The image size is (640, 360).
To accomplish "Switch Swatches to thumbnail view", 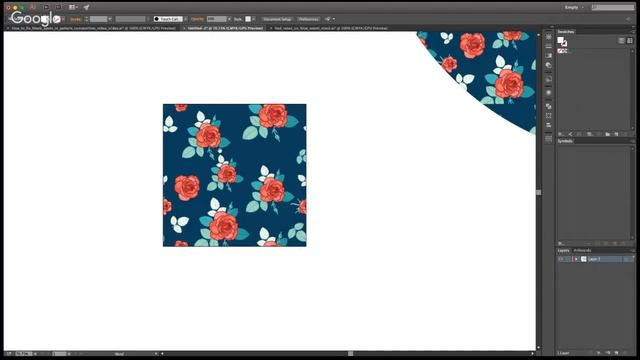I will pyautogui.click(x=630, y=40).
